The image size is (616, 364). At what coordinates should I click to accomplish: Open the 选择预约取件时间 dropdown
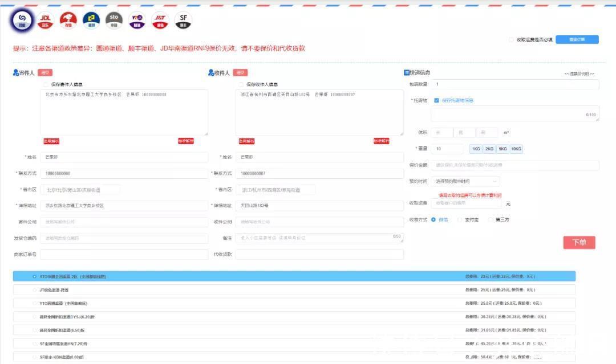465,181
